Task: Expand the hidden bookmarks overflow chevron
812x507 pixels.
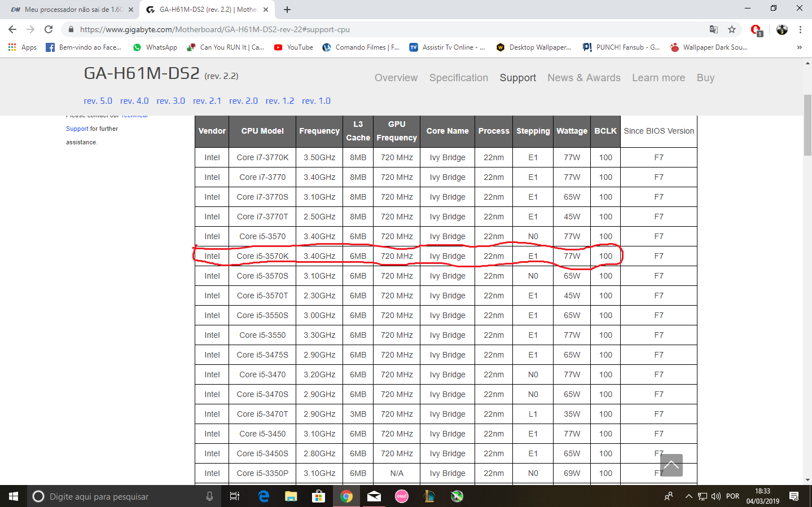Action: pyautogui.click(x=799, y=47)
